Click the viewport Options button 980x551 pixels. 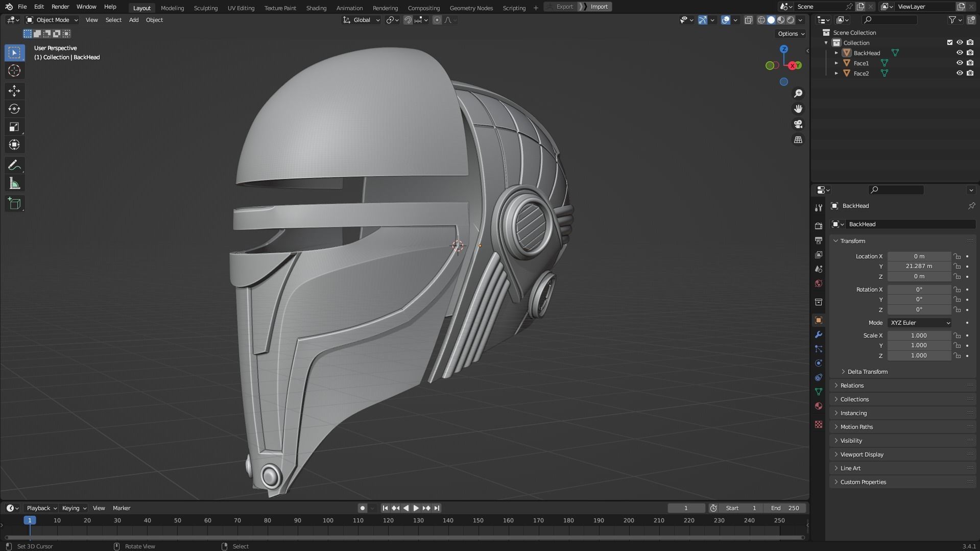(791, 34)
